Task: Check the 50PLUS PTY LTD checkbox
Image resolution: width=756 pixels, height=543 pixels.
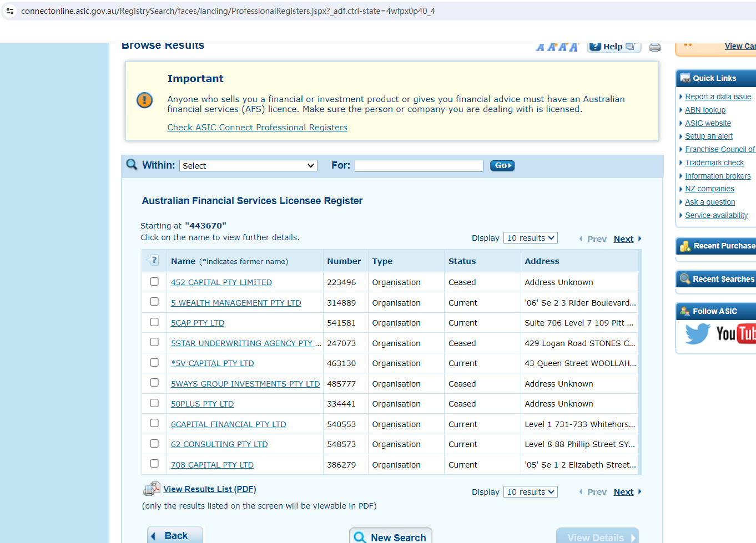Action: [154, 403]
